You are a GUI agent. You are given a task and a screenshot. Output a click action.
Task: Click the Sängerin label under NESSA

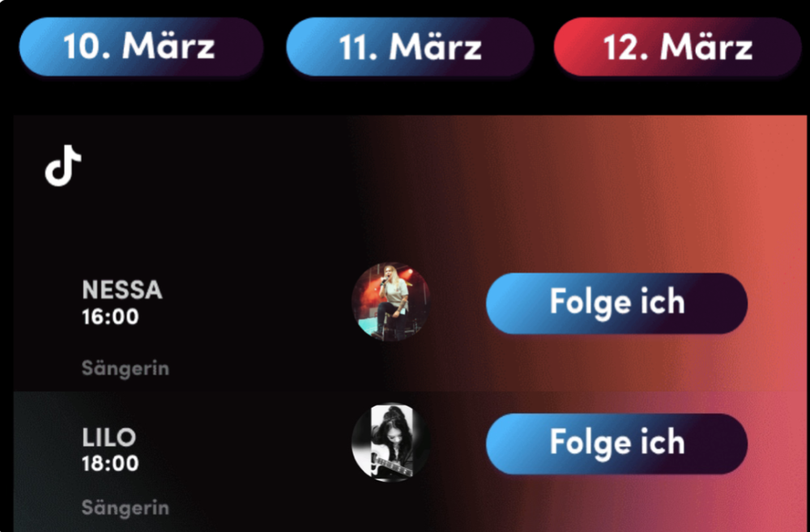click(x=126, y=368)
